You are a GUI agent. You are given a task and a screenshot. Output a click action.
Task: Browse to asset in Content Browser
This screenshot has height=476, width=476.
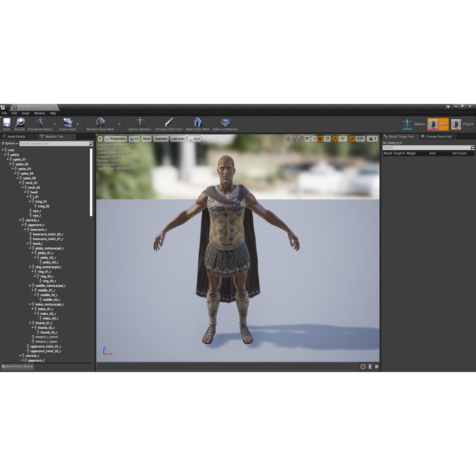(x=20, y=124)
